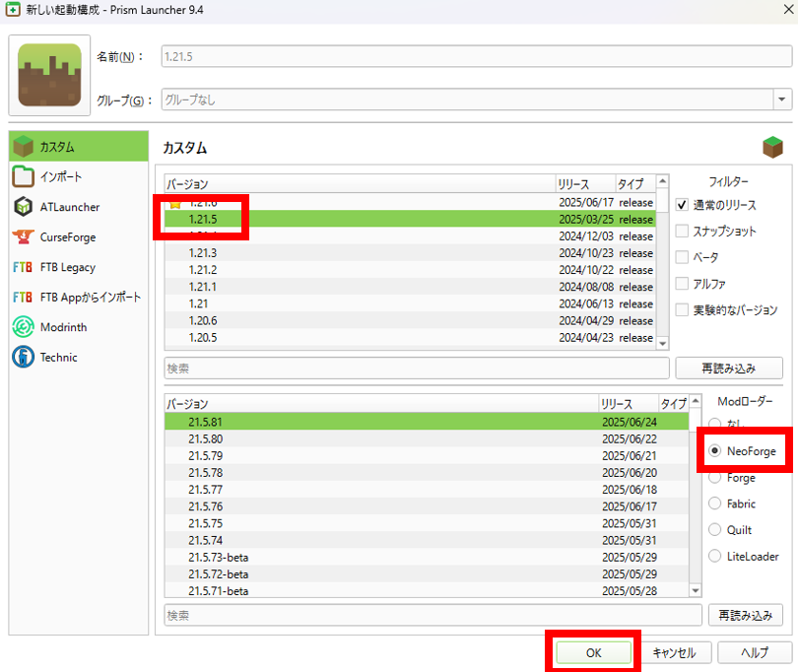Select the LiteLoader radio button
The width and height of the screenshot is (798, 672).
pyautogui.click(x=715, y=556)
